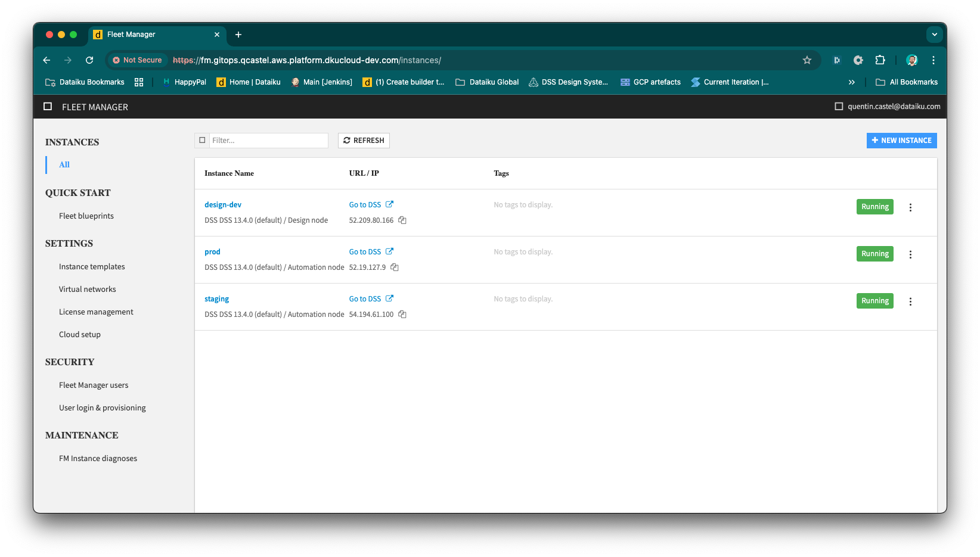The width and height of the screenshot is (980, 557).
Task: Expand the hidden bookmarks chevron
Action: point(852,82)
